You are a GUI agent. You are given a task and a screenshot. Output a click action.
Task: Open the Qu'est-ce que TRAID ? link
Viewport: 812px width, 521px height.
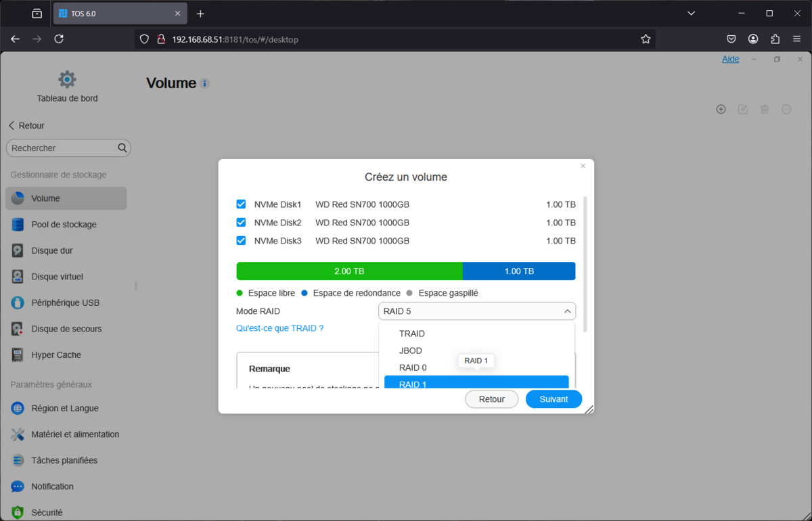(x=279, y=328)
